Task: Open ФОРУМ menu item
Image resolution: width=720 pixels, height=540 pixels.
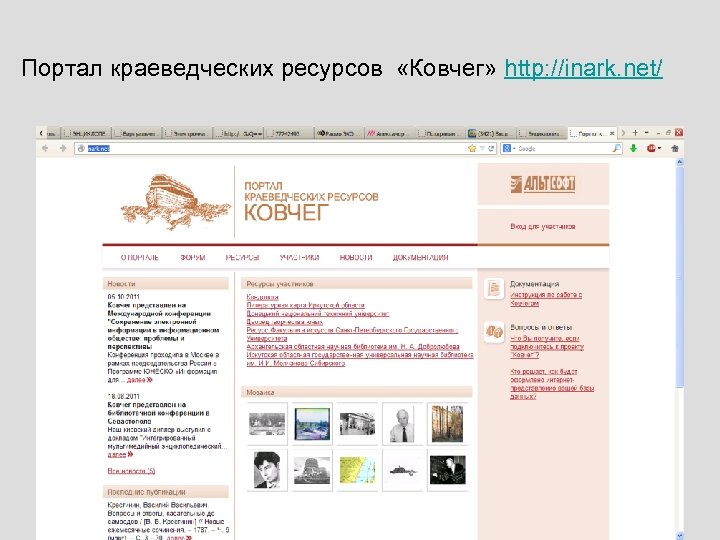Action: (x=193, y=257)
